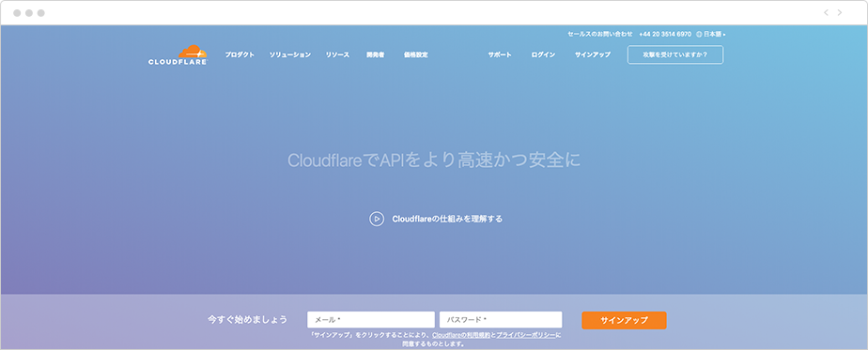Open the リソース menu
The width and height of the screenshot is (868, 350).
(337, 54)
